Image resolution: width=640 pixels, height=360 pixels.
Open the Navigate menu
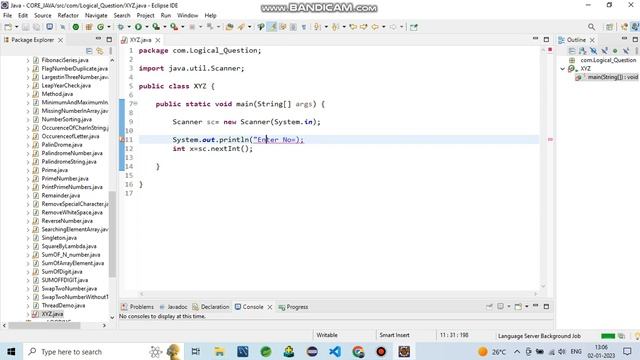(x=96, y=16)
